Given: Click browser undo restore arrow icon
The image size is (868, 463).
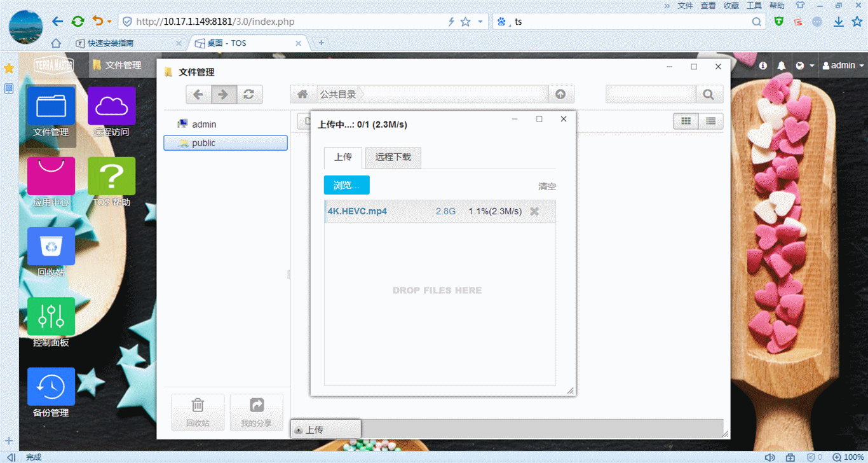Looking at the screenshot, I should pos(97,21).
